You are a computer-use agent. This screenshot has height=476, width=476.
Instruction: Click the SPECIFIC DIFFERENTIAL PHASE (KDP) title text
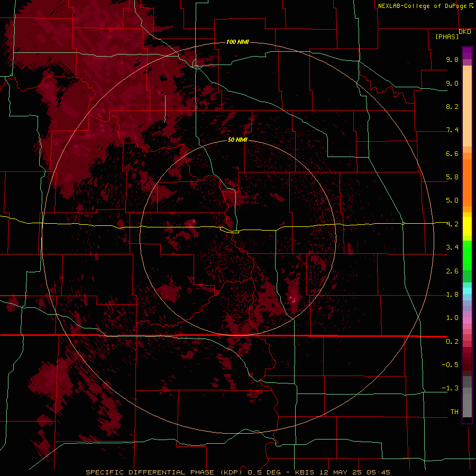[164, 472]
